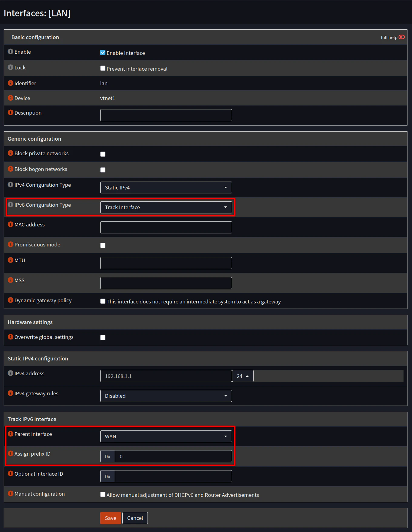The width and height of the screenshot is (412, 532).
Task: Click the 'Basic configuration' section header
Action: click(35, 37)
